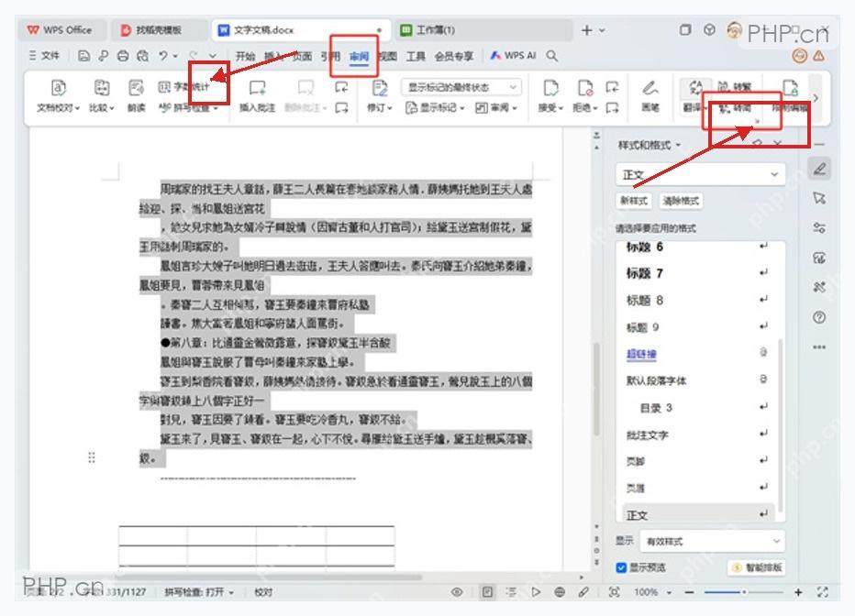Click the save icon in quick toolbar
This screenshot has width=855, height=616.
point(83,56)
